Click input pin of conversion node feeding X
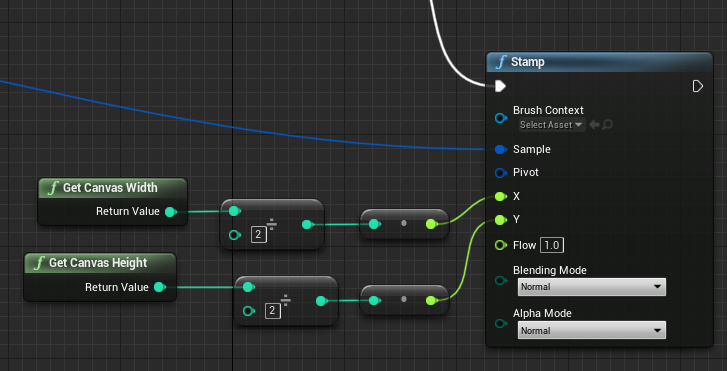The height and width of the screenshot is (371, 727). tap(374, 224)
